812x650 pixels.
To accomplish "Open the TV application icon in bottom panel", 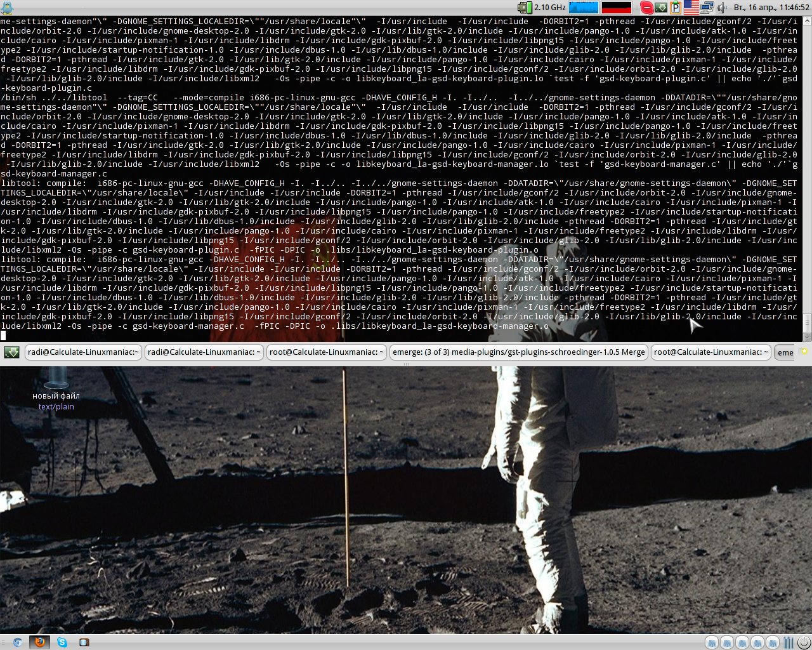I will point(84,642).
